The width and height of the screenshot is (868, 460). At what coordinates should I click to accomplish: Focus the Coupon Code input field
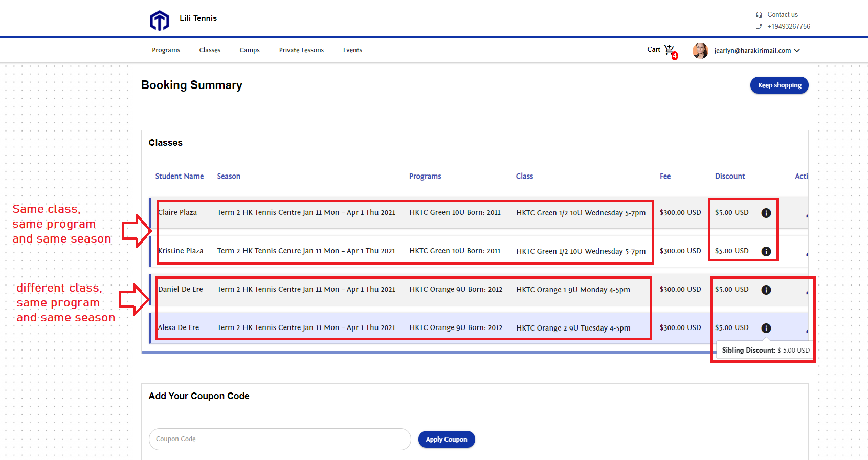(x=280, y=440)
